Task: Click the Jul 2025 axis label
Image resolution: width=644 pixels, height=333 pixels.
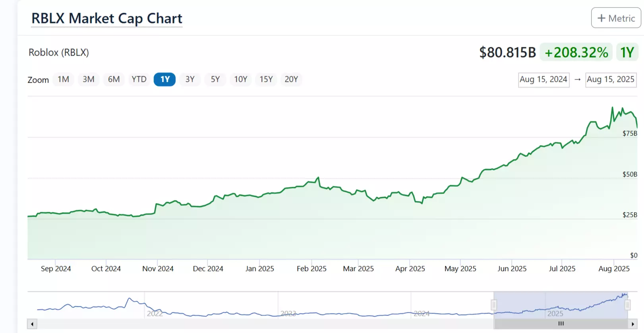Action: coord(562,269)
